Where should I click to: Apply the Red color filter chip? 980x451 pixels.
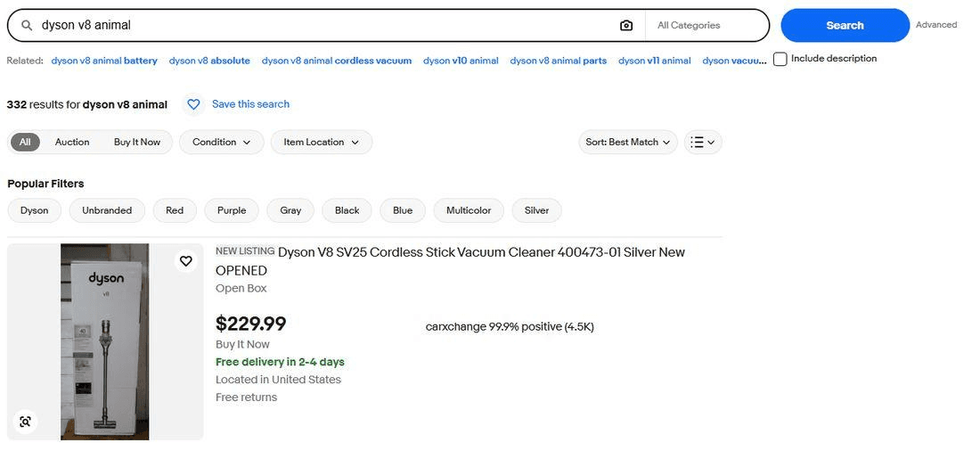[175, 211]
